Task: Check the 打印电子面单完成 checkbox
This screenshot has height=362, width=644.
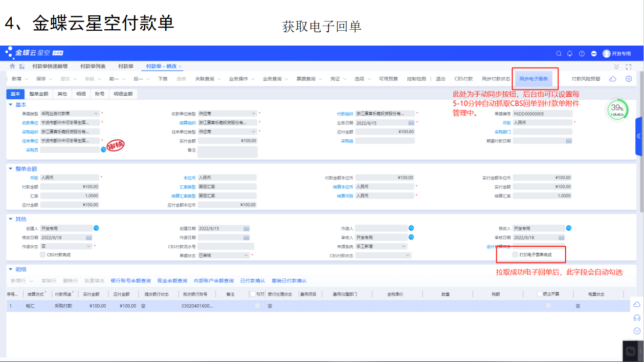Action: tap(515, 254)
